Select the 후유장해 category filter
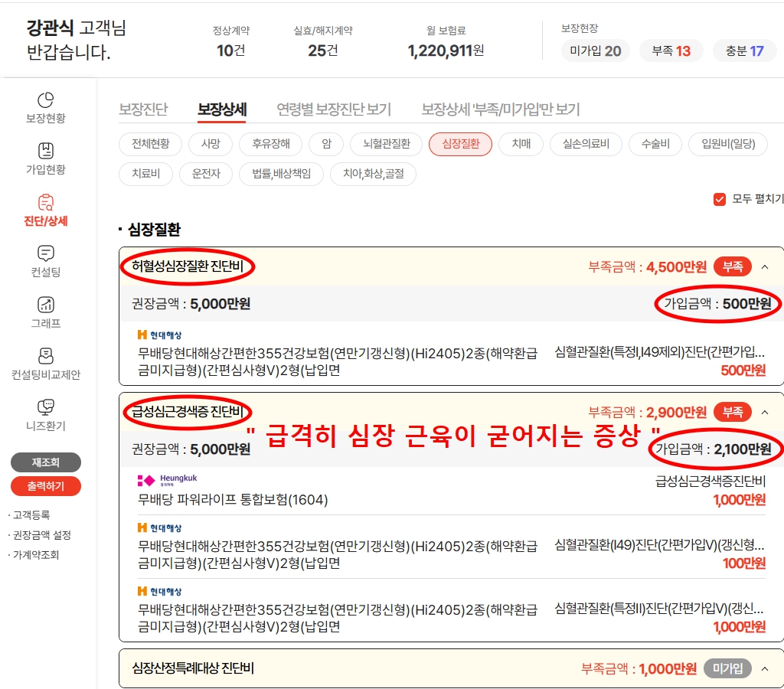 [271, 144]
